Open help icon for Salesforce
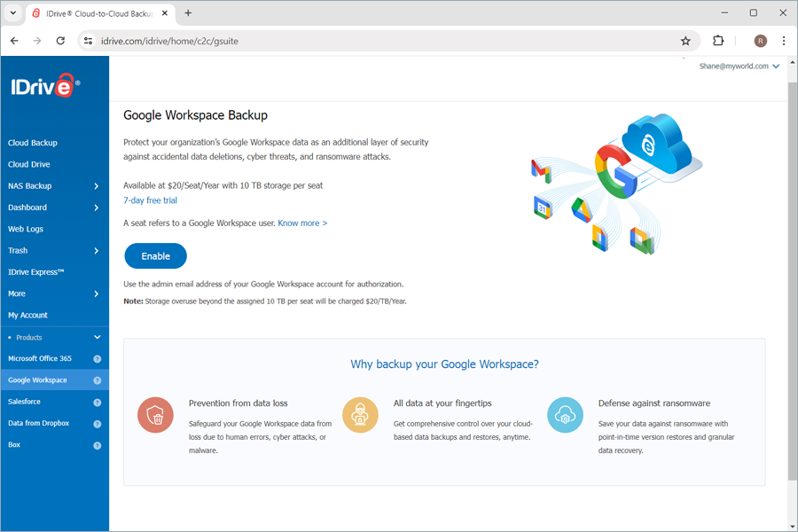Screen dimensions: 798x532 pyautogui.click(x=98, y=403)
